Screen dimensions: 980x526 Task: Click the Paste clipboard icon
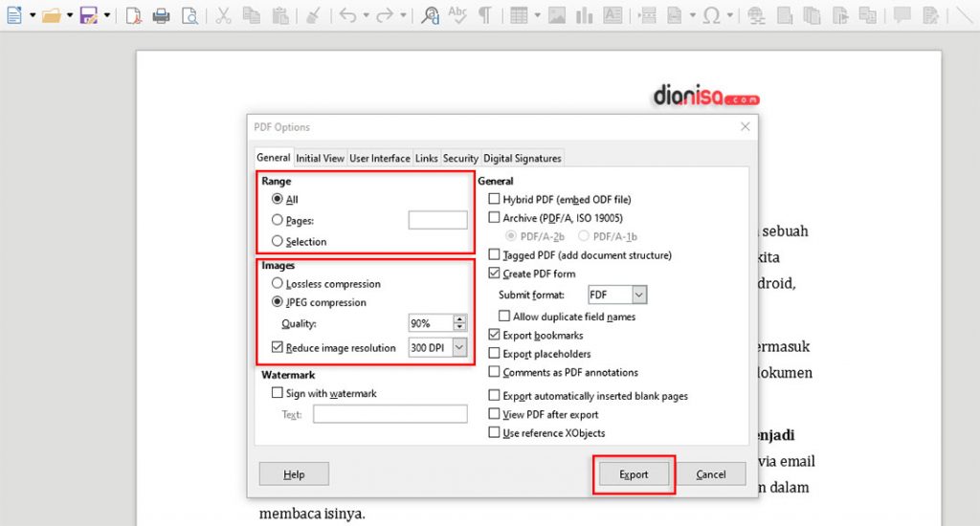click(280, 14)
